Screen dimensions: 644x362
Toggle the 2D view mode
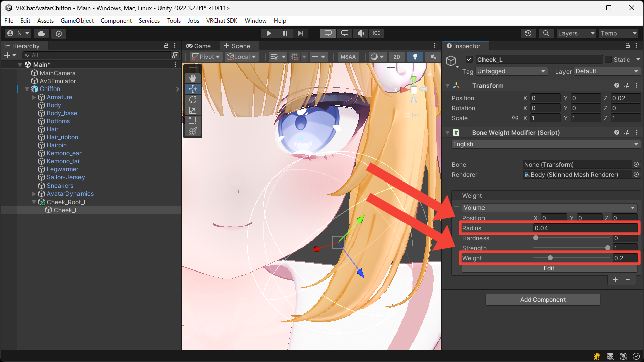pos(396,56)
